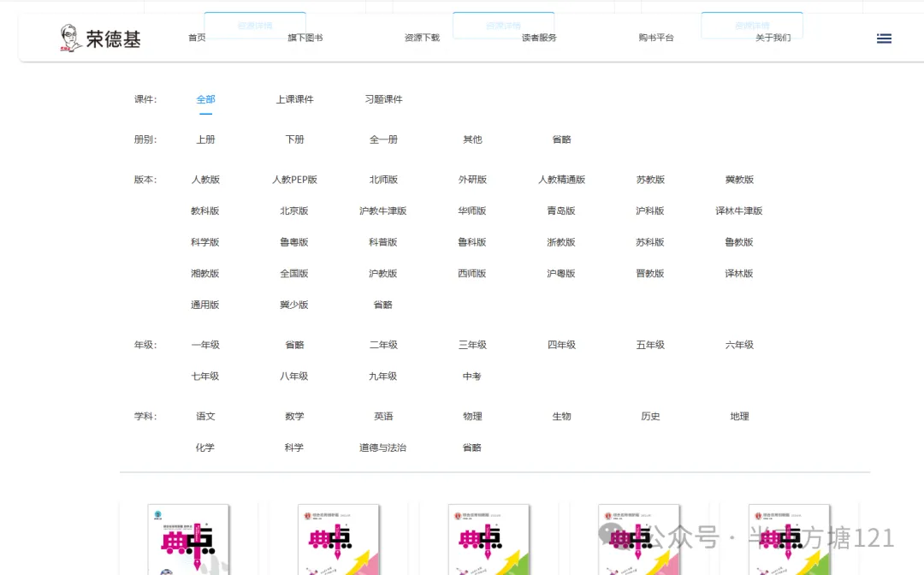Open 读者服务 navigation item
Image resolution: width=924 pixels, height=575 pixels.
[x=539, y=38]
